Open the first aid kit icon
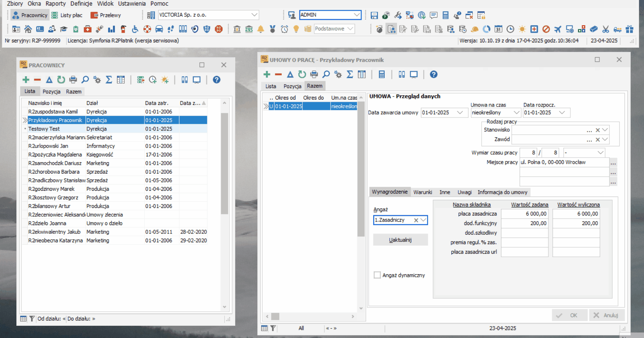The image size is (644, 338). coord(87,29)
